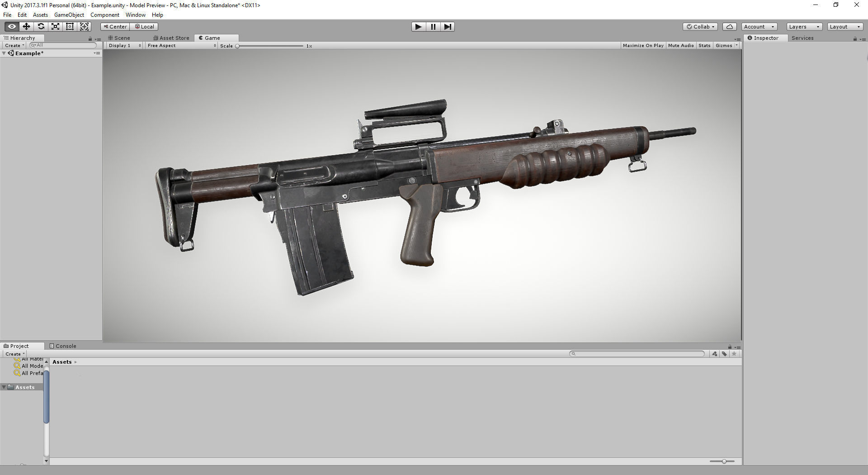Open Gizmos dropdown arrow
868x475 pixels.
737,46
